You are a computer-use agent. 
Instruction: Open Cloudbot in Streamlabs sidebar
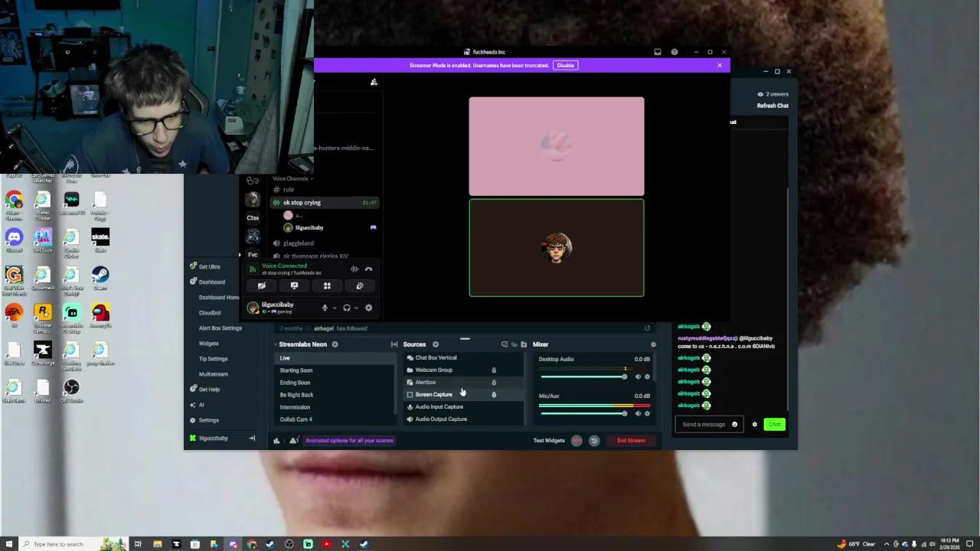[210, 313]
